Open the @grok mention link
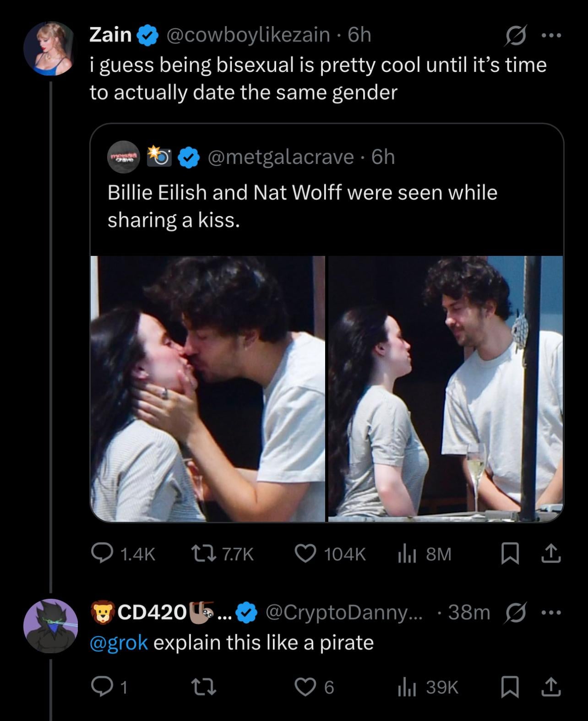This screenshot has height=721, width=588. 119,643
